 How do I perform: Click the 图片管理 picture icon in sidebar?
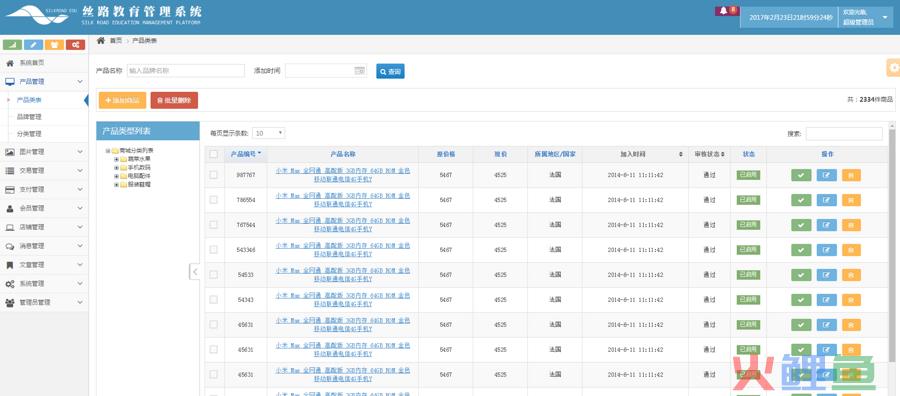(x=10, y=152)
